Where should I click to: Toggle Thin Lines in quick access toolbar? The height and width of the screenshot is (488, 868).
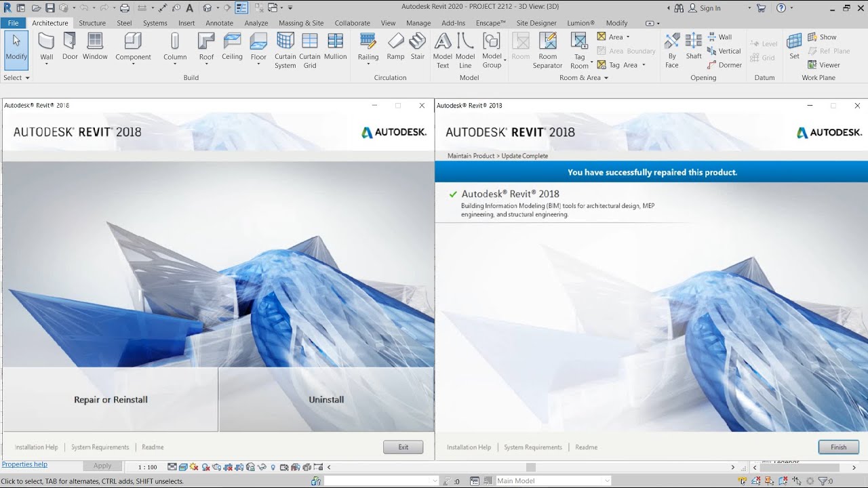click(241, 8)
